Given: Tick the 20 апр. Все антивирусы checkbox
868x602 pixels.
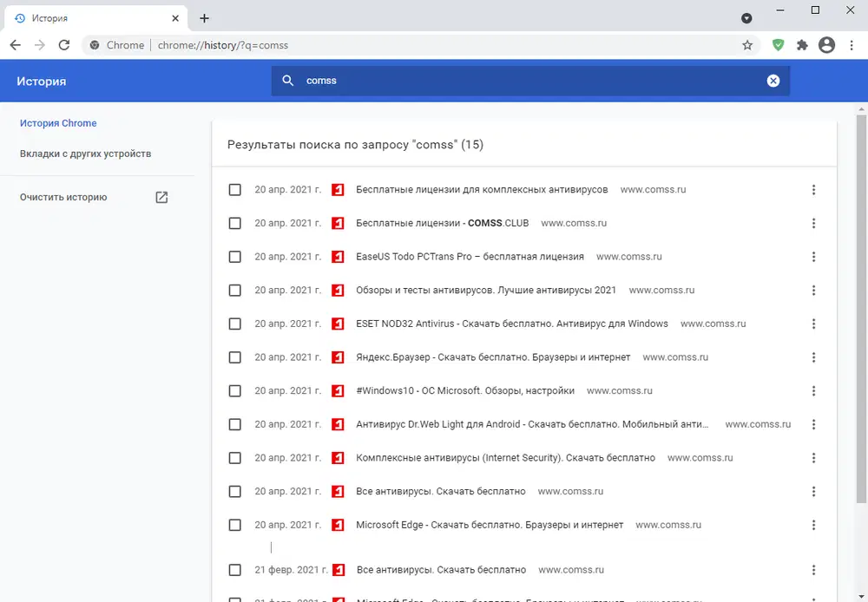Looking at the screenshot, I should pos(234,491).
